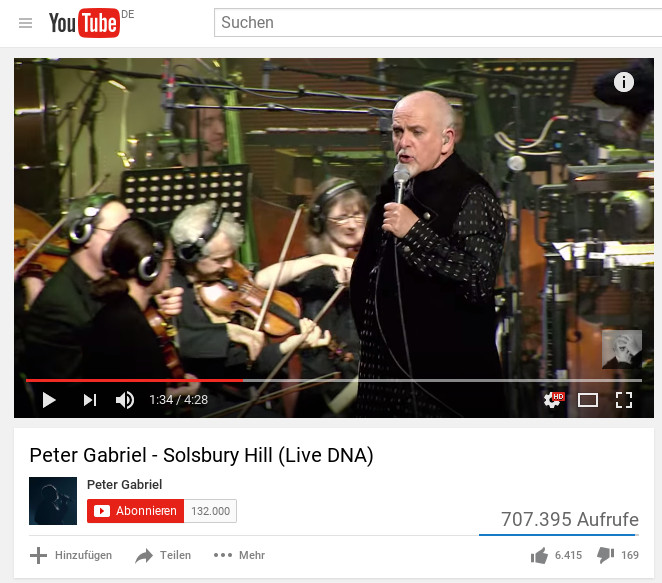Enter fullscreen mode

pyautogui.click(x=624, y=400)
